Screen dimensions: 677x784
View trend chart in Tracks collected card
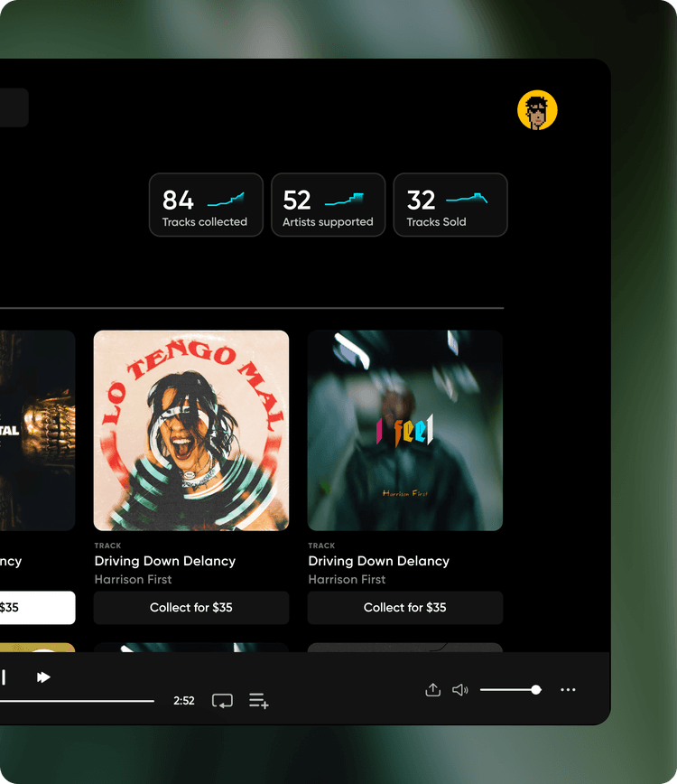point(226,200)
